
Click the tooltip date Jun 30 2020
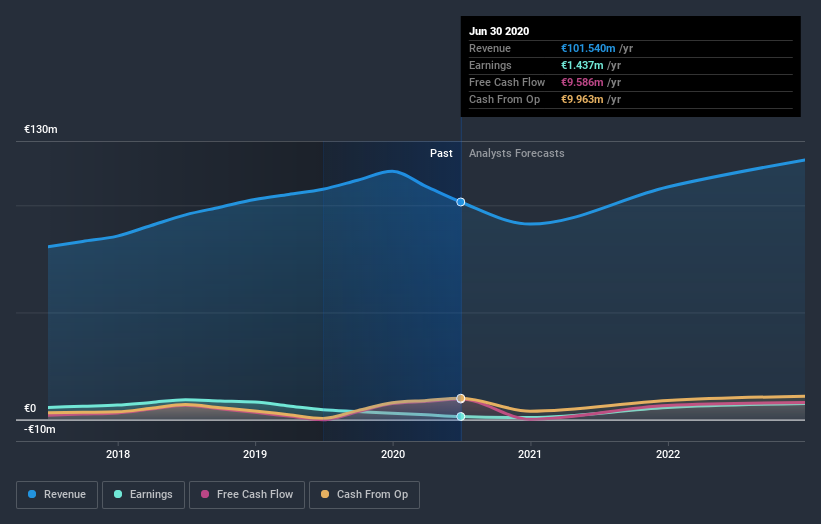click(499, 31)
